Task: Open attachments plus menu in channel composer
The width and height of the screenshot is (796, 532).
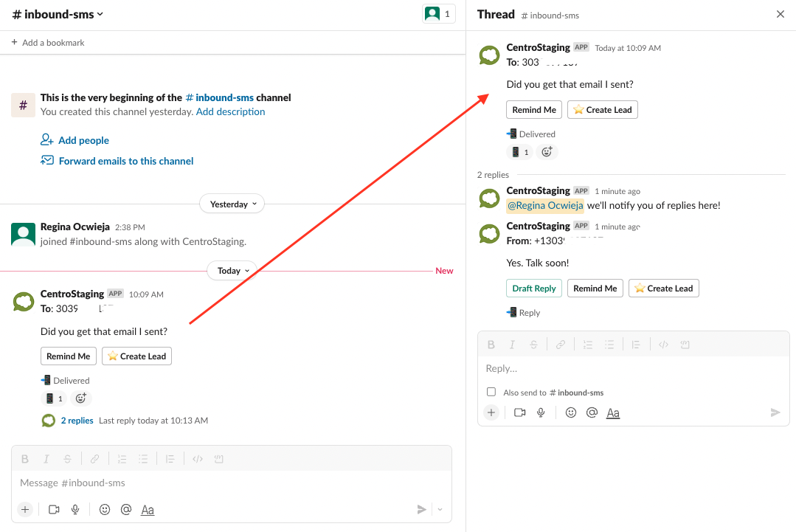Action: [25, 509]
